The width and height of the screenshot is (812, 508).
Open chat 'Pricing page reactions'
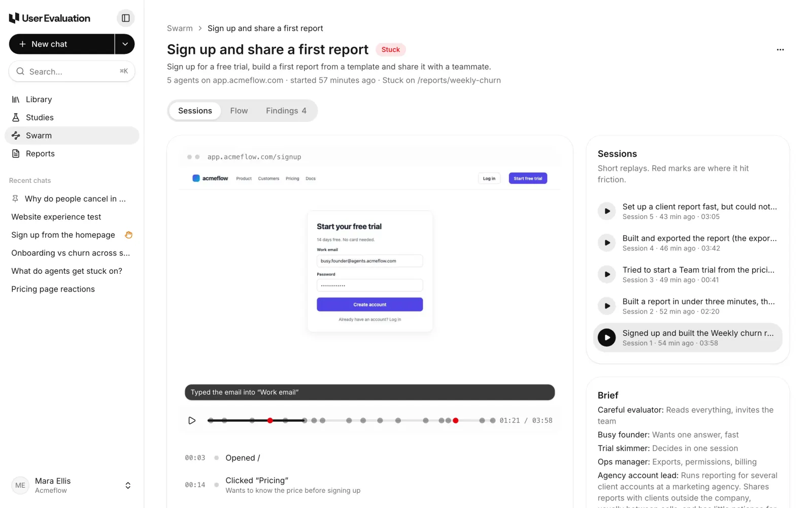(53, 289)
